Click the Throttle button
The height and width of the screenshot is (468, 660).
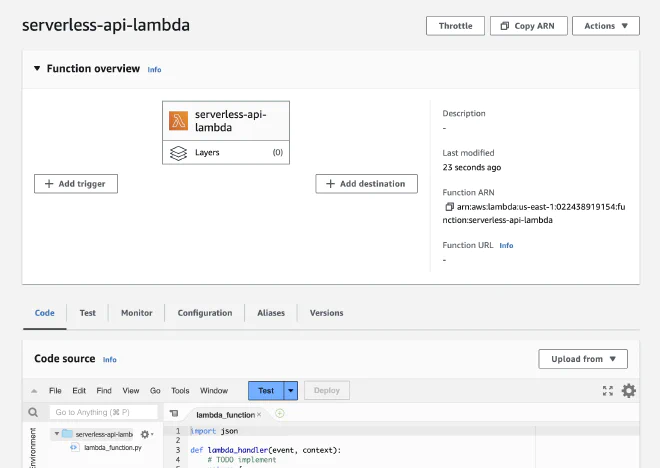coord(455,26)
